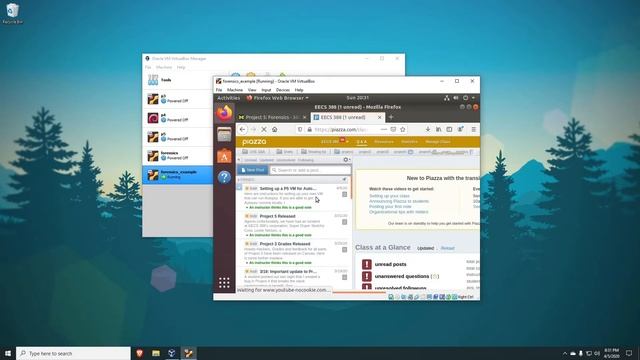Image resolution: width=640 pixels, height=360 pixels.
Task: Open the Statistics Piazza tab
Action: click(x=409, y=142)
